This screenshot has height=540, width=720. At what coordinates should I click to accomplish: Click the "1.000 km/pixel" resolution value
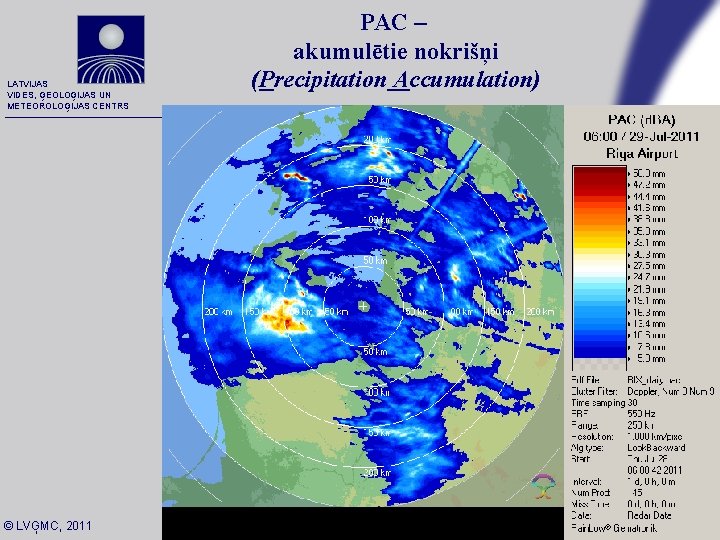tap(655, 436)
